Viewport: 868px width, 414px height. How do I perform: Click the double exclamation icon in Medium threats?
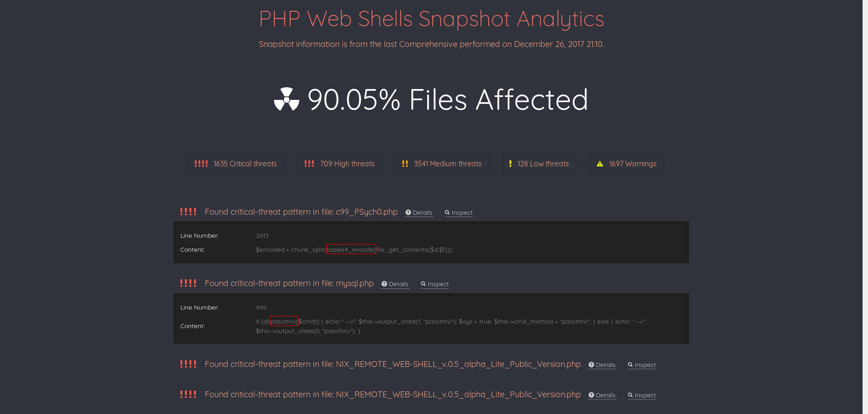pos(405,164)
